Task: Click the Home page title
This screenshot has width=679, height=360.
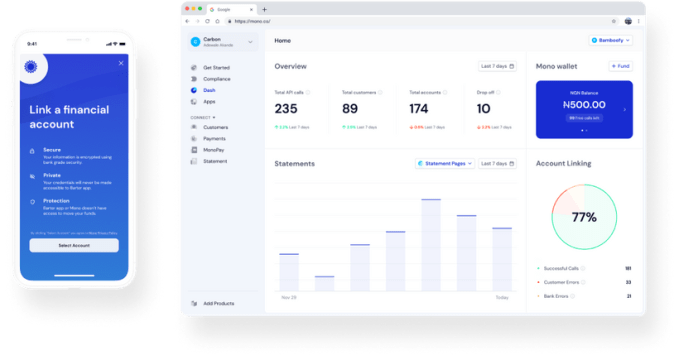Action: 282,40
